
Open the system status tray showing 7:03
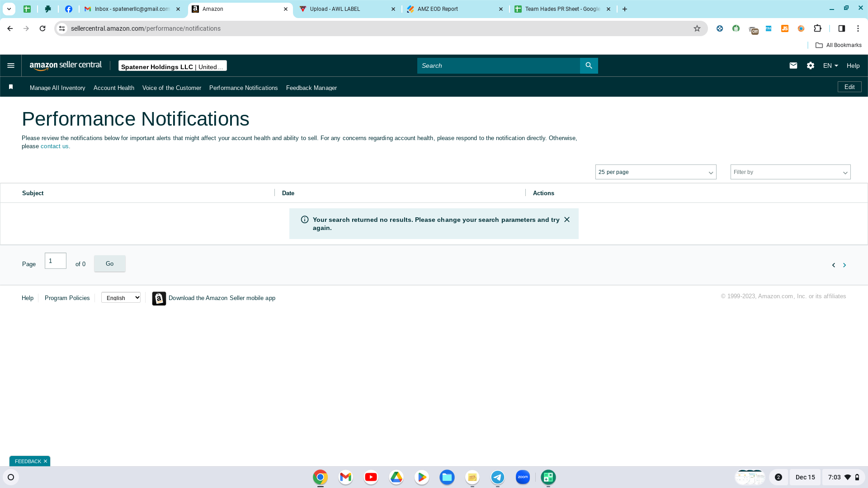click(x=844, y=477)
